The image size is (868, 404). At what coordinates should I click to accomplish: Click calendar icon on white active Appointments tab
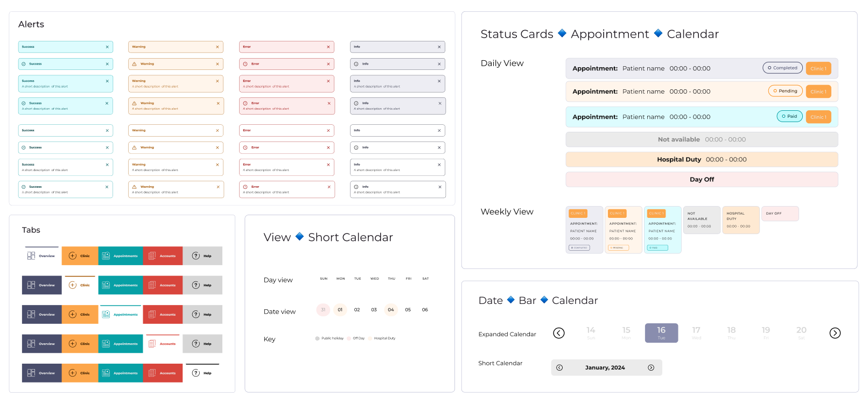coord(106,315)
